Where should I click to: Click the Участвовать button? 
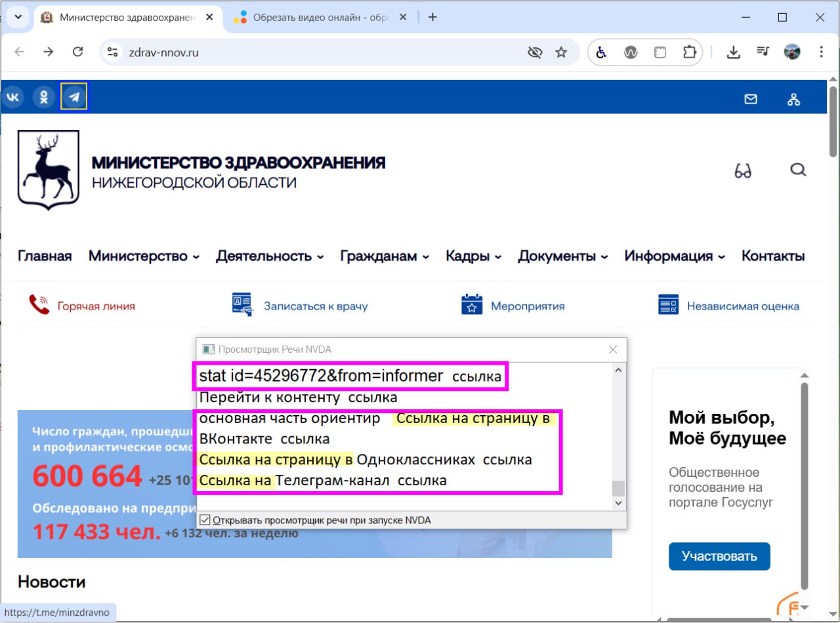[719, 557]
